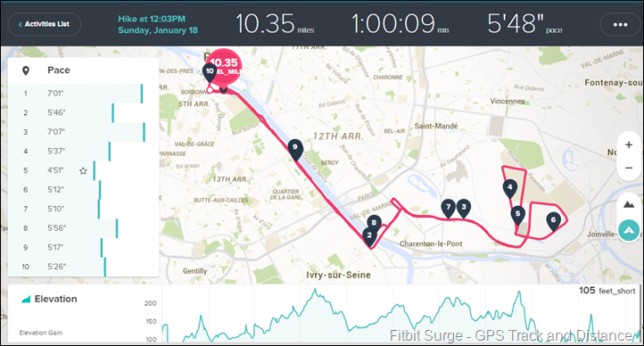The image size is (644, 346).
Task: Zoom in on the map
Action: click(629, 144)
